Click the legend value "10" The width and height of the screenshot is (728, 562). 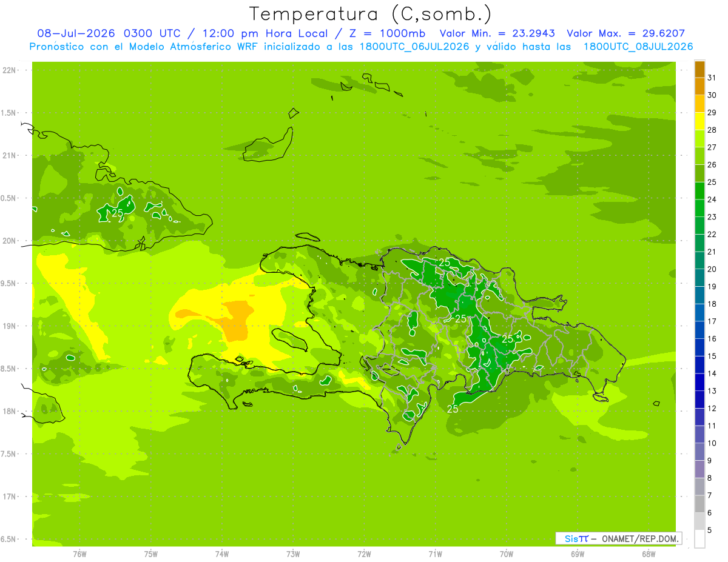click(712, 443)
